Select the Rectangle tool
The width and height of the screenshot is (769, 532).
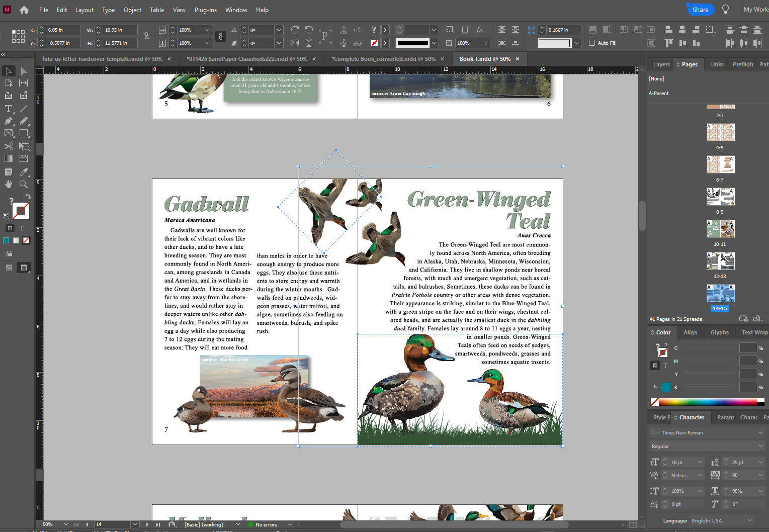pos(24,133)
